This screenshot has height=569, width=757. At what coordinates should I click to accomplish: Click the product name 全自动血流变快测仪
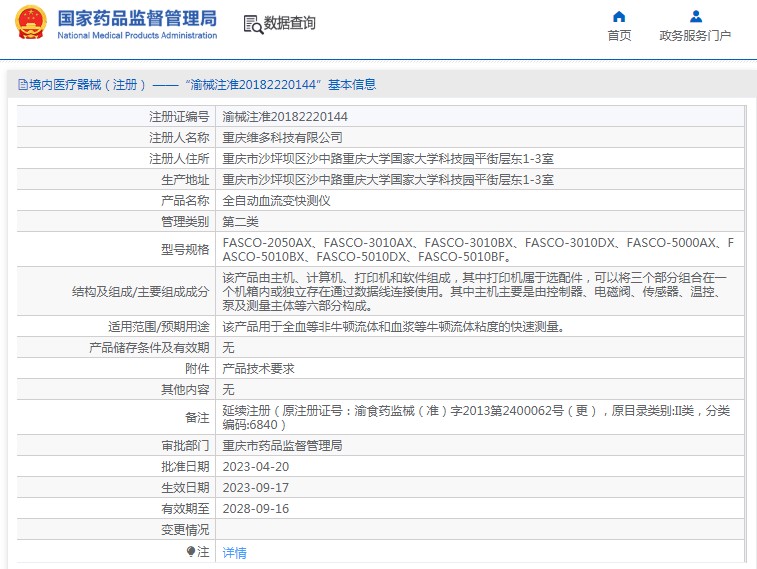tap(276, 200)
